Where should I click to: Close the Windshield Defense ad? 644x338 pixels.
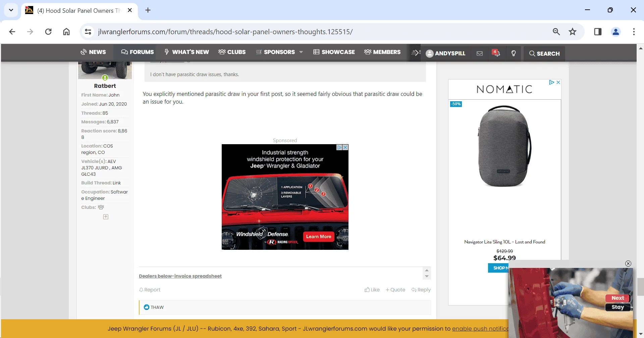(x=345, y=147)
